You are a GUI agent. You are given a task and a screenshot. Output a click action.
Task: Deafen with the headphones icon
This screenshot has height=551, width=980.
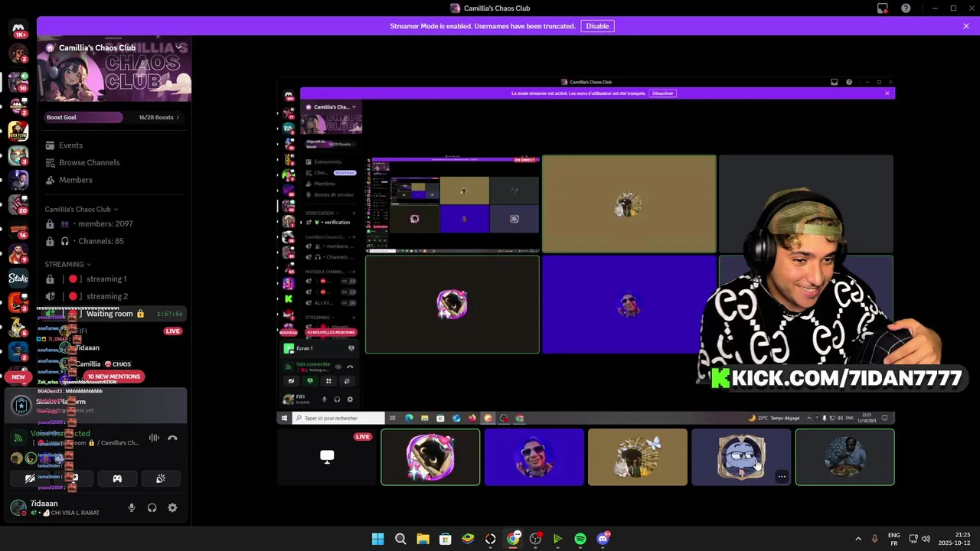(152, 507)
